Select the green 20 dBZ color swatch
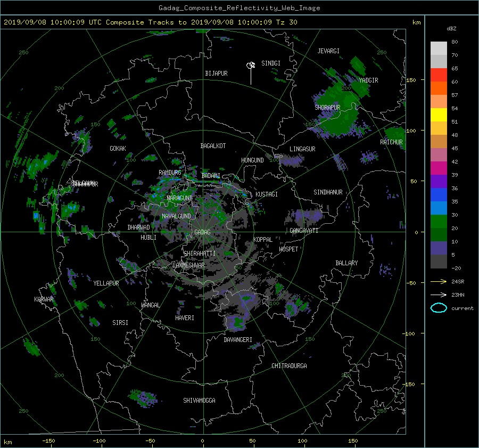 (439, 222)
